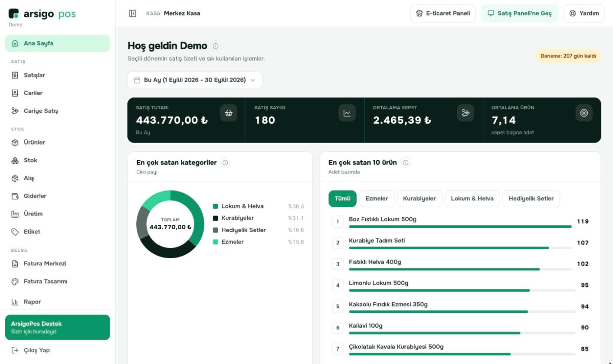Open the Ürünler section
Image resolution: width=613 pixels, height=364 pixels.
58,143
